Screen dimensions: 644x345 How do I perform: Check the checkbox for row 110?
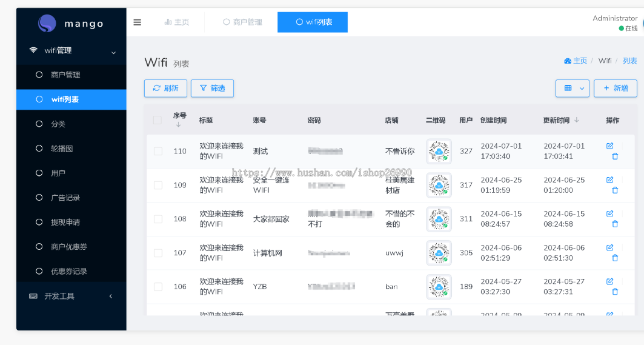pyautogui.click(x=158, y=152)
